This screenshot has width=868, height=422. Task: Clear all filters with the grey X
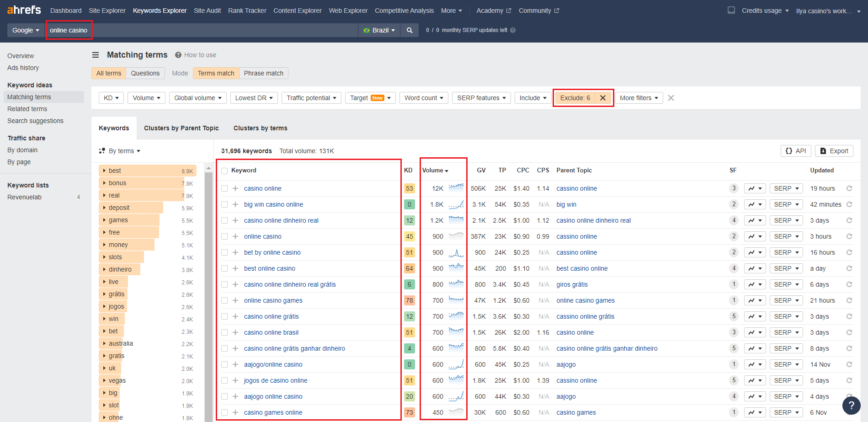pos(671,98)
